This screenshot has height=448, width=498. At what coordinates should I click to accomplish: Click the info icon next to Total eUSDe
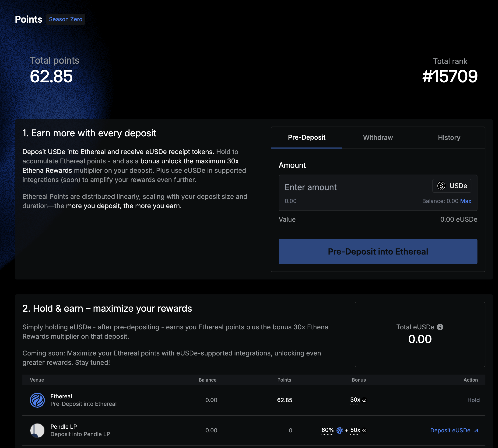click(440, 327)
